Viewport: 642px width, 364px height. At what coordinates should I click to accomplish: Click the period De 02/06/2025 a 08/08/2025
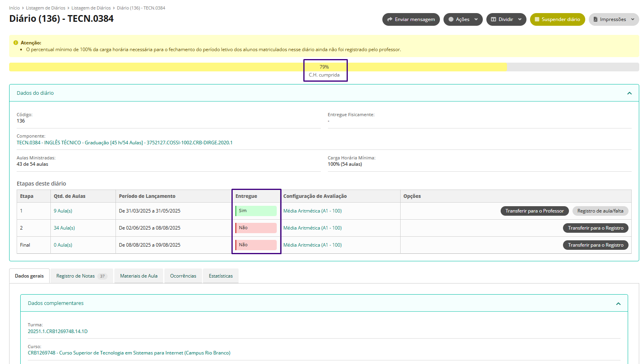[150, 228]
